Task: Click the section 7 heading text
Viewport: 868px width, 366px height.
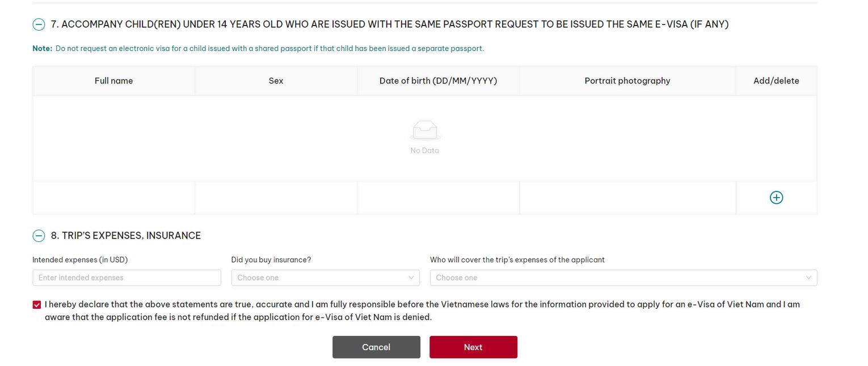Action: click(389, 24)
